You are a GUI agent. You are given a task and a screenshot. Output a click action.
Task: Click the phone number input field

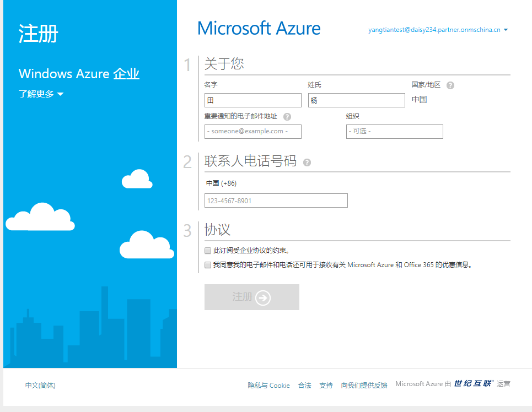point(276,201)
